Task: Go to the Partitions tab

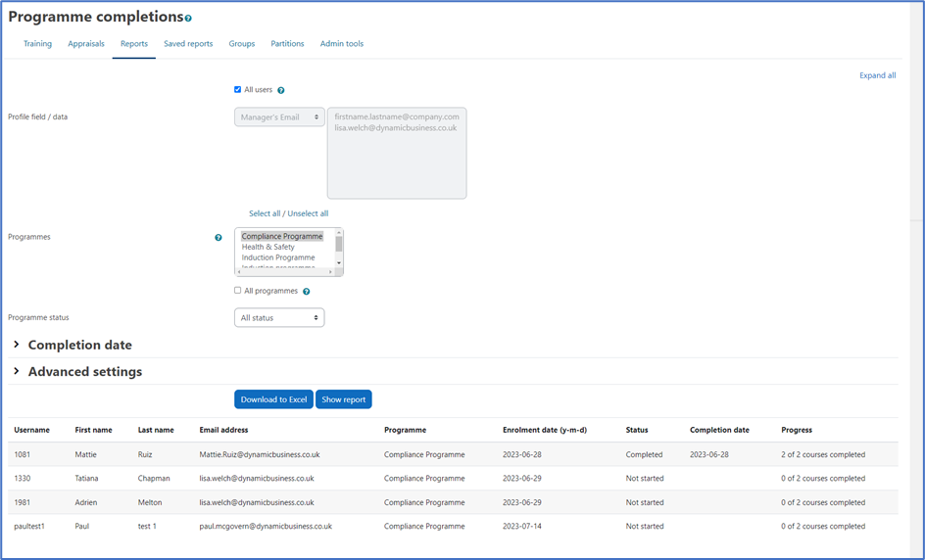Action: (x=287, y=44)
